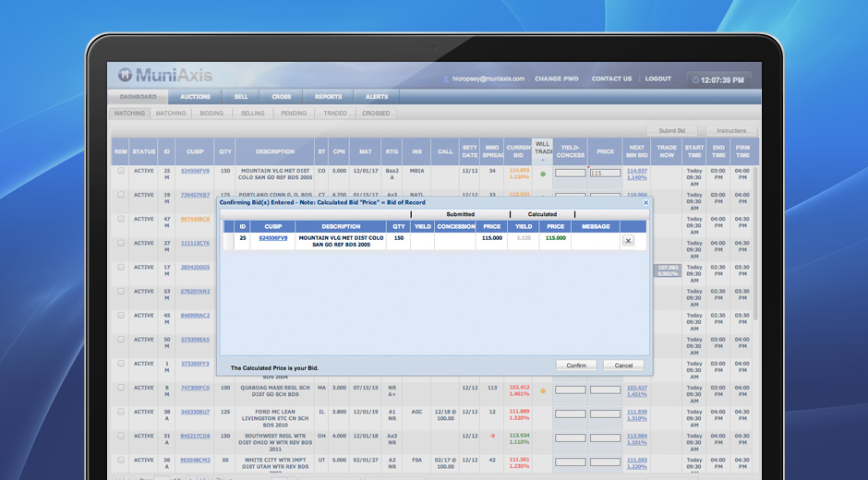
Task: Open the REPORTS tab
Action: [x=328, y=97]
